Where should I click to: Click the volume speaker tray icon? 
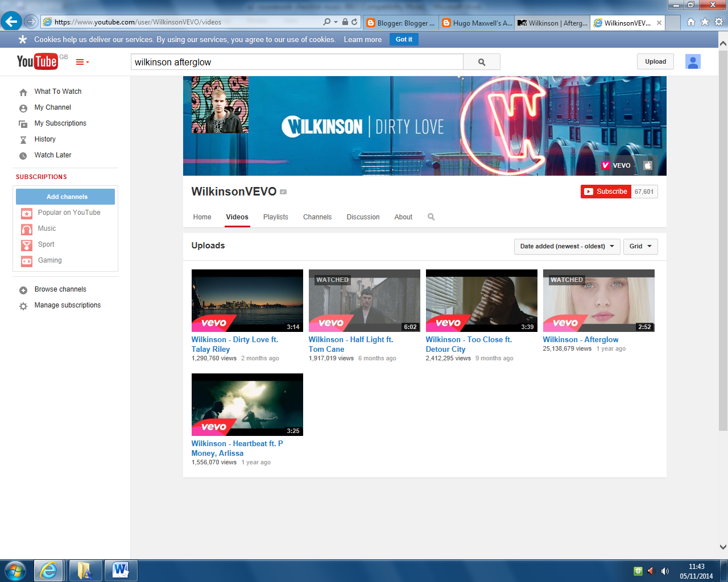(x=665, y=571)
